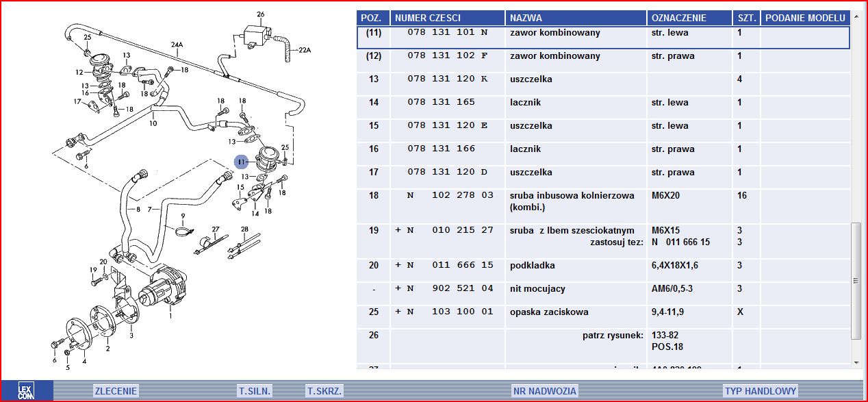Select part number 078 131 120 E
This screenshot has width=868, height=402.
point(448,125)
